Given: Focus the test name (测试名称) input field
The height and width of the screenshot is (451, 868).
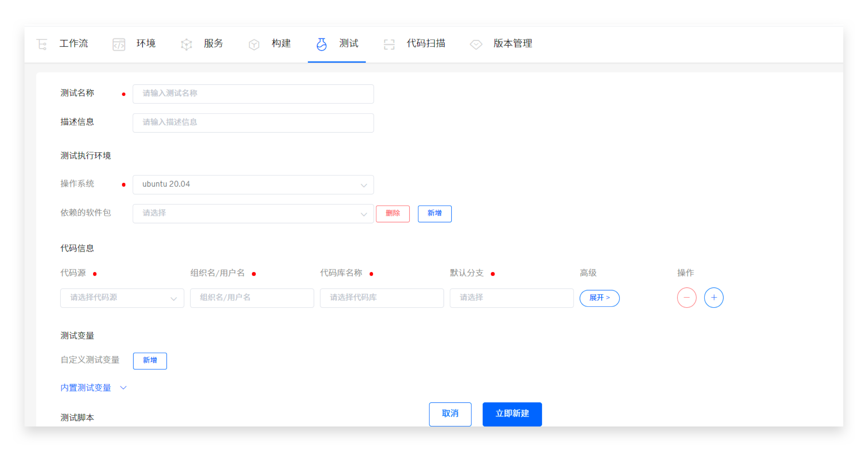Looking at the screenshot, I should pyautogui.click(x=253, y=94).
